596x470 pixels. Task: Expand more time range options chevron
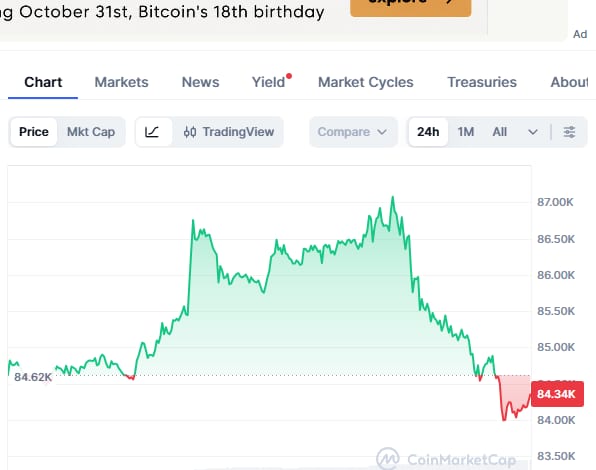(x=533, y=132)
